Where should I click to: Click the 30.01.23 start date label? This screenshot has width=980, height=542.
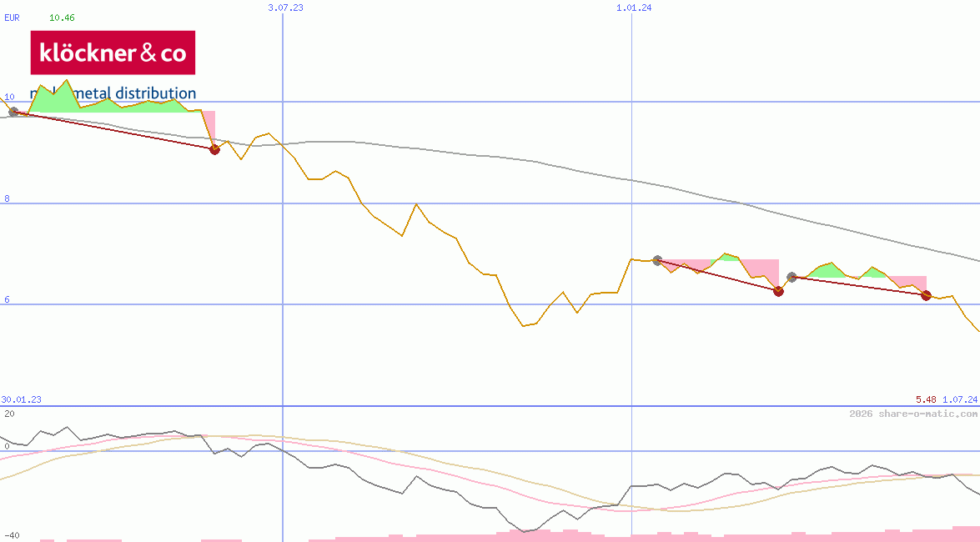point(22,400)
